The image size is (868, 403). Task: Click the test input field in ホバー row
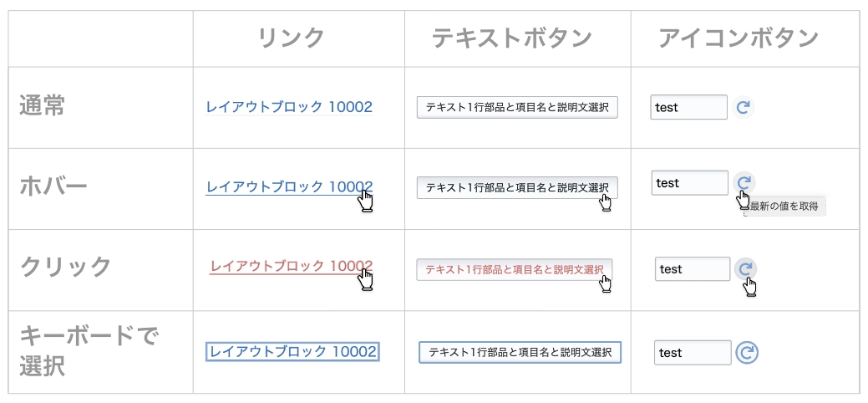pyautogui.click(x=690, y=182)
